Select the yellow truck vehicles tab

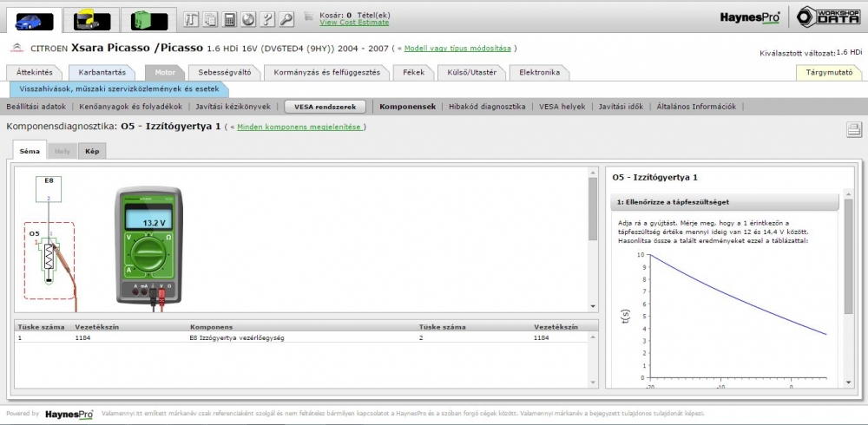[92, 21]
